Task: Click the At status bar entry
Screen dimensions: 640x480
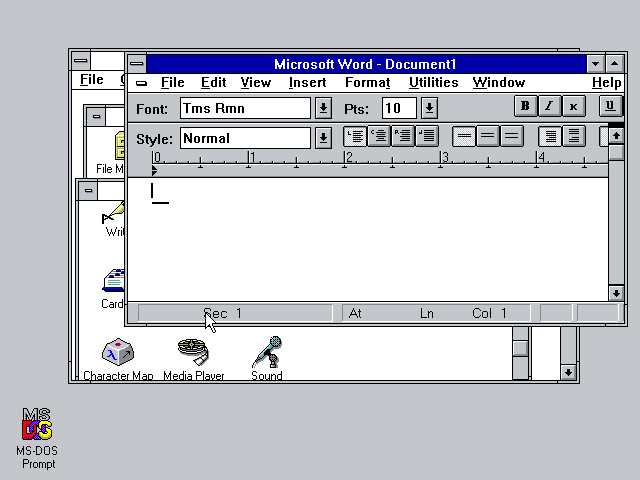Action: pos(355,313)
